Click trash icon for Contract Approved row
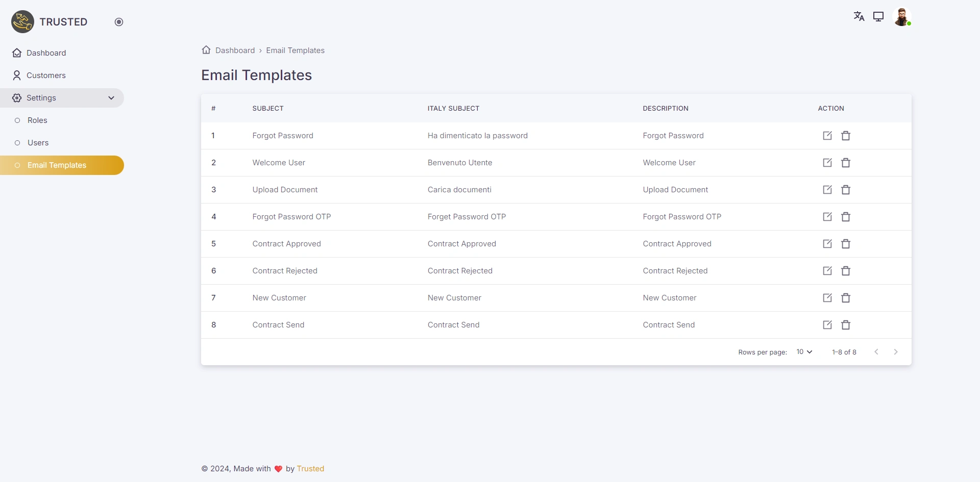 [846, 244]
